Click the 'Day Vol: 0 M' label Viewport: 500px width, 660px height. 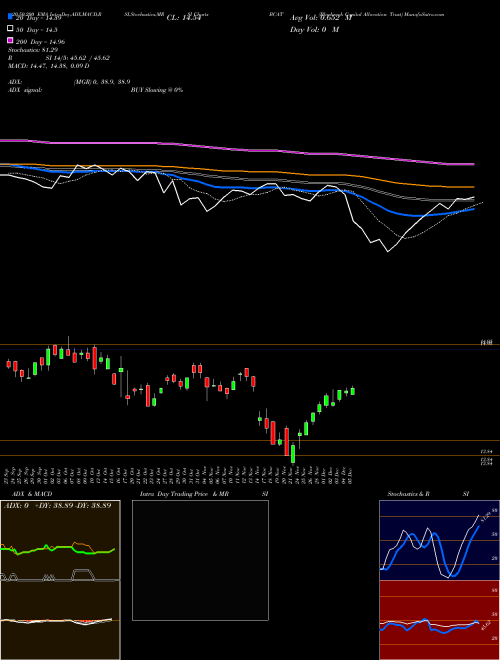pos(314,30)
